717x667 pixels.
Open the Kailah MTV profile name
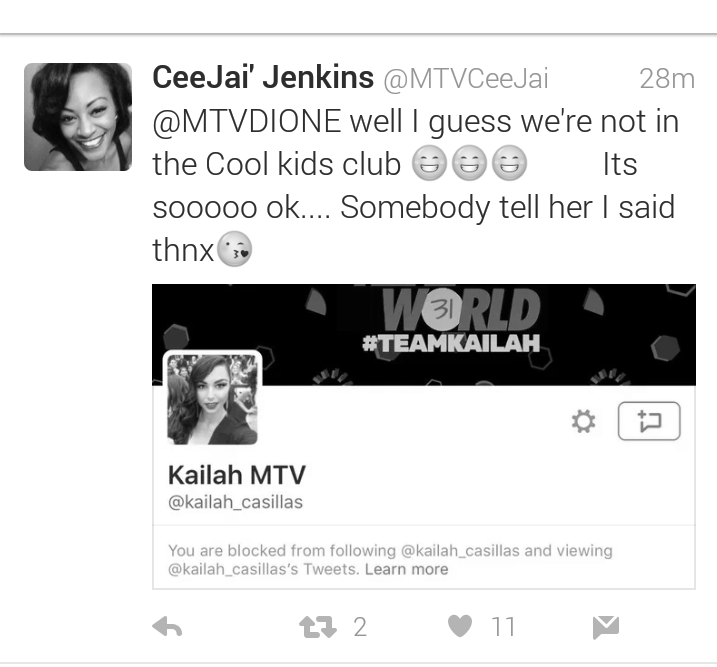(x=237, y=475)
